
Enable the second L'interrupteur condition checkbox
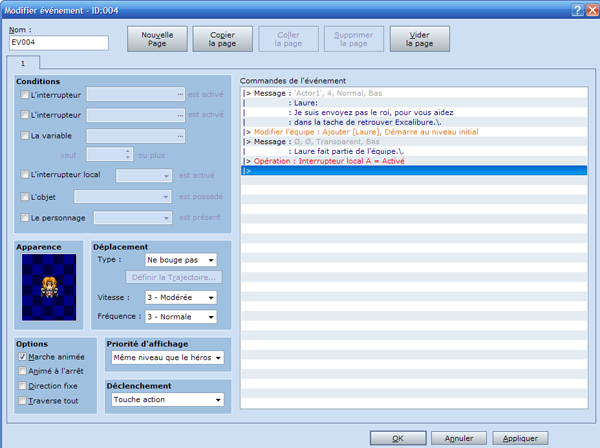(24, 115)
